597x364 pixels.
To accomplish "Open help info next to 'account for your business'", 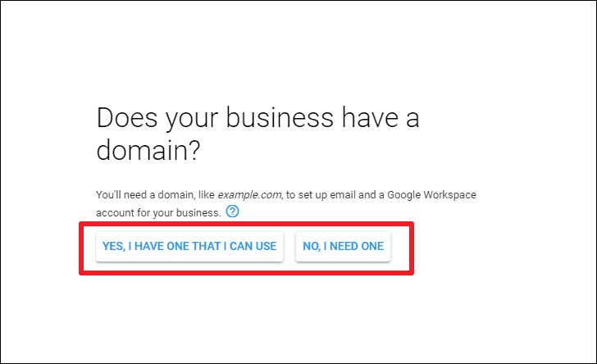I will point(232,211).
